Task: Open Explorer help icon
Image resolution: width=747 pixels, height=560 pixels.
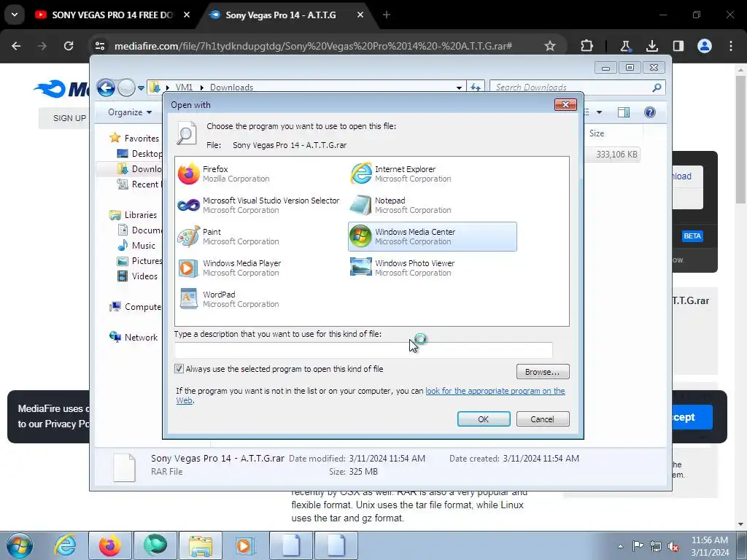Action: [650, 112]
